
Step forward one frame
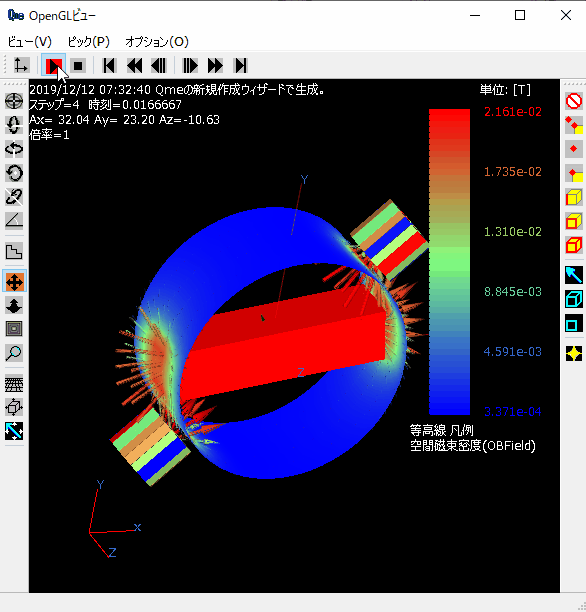coord(190,66)
